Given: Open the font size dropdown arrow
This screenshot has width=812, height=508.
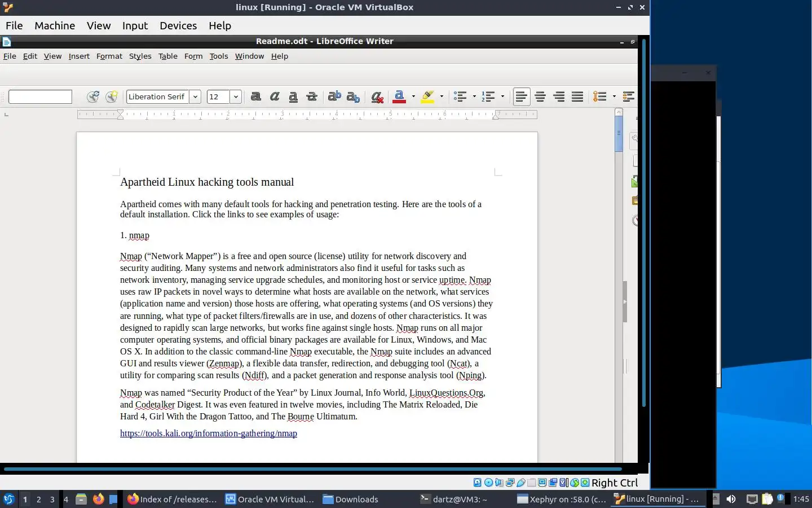Looking at the screenshot, I should point(236,97).
